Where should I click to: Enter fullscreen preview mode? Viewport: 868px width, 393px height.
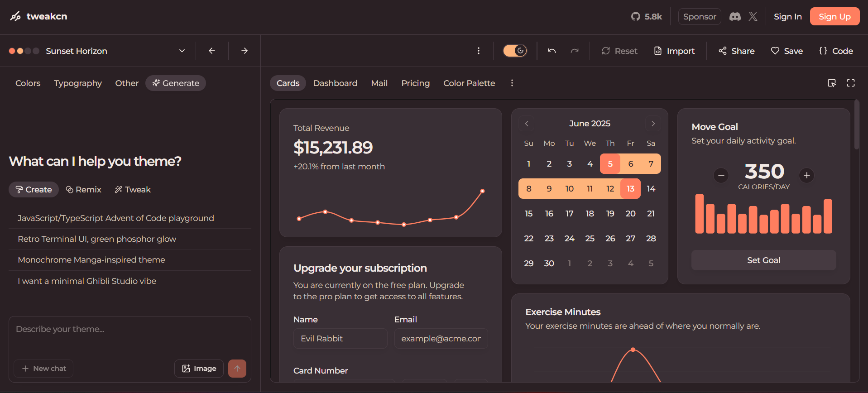coord(851,83)
